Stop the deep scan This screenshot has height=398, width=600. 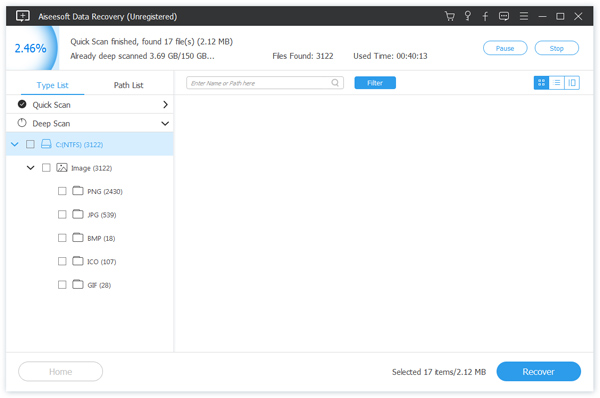(557, 48)
